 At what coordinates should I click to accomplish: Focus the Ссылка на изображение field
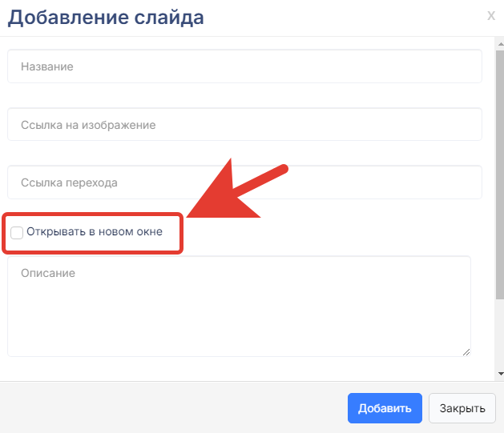coord(244,125)
